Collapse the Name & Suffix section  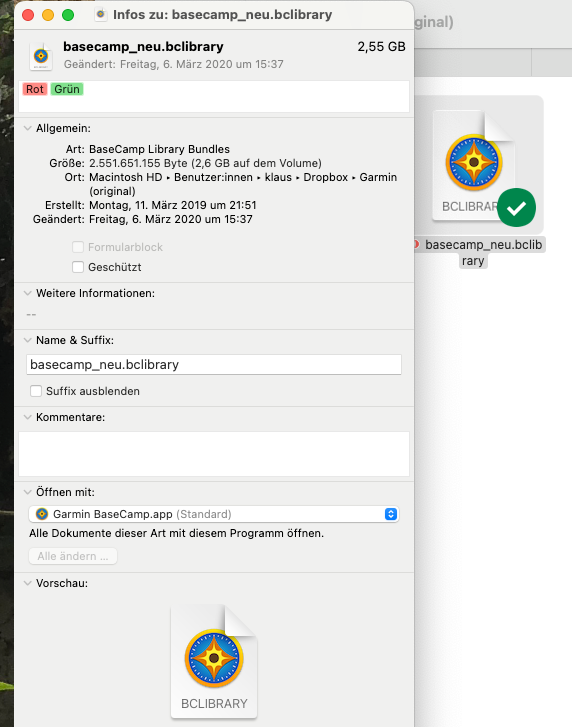click(x=28, y=340)
